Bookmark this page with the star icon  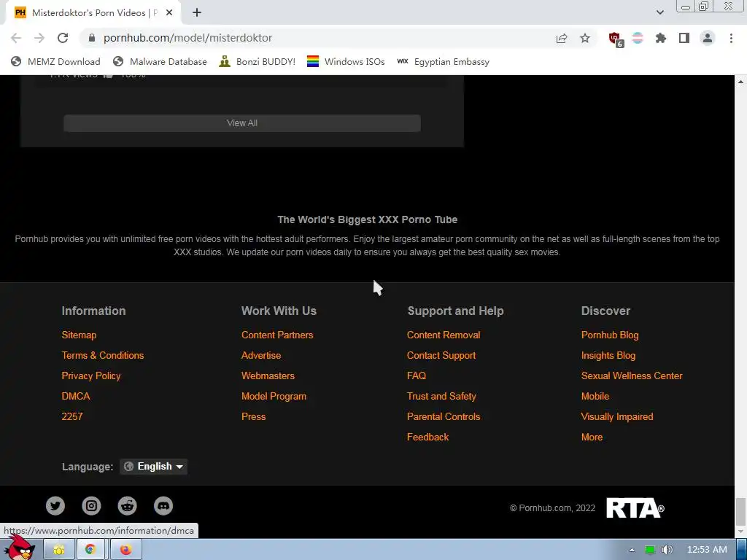click(x=585, y=38)
